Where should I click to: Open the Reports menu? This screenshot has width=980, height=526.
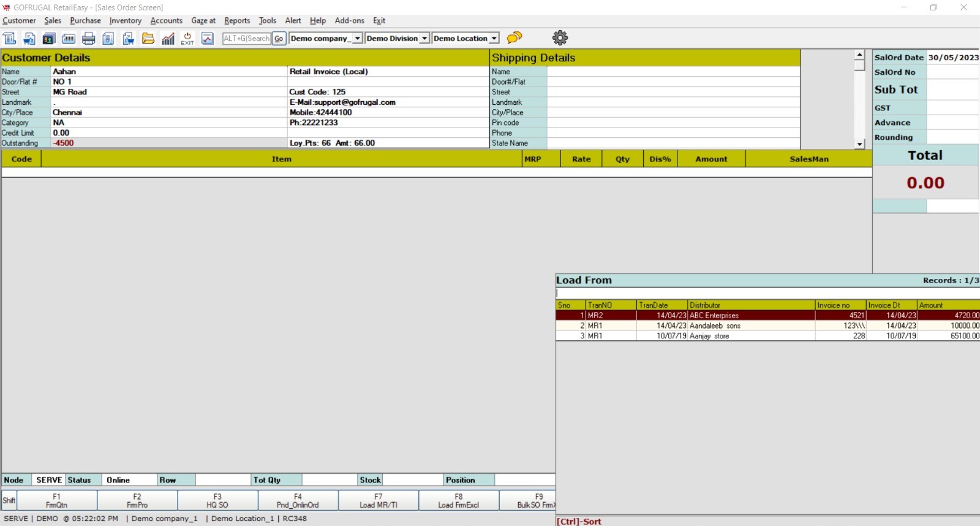[237, 20]
